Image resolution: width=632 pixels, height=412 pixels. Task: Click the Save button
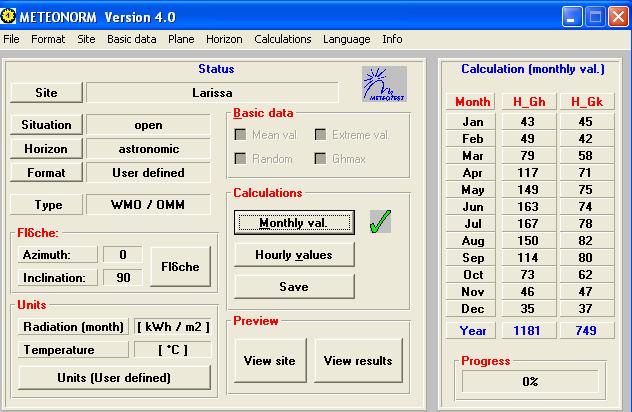coord(294,287)
